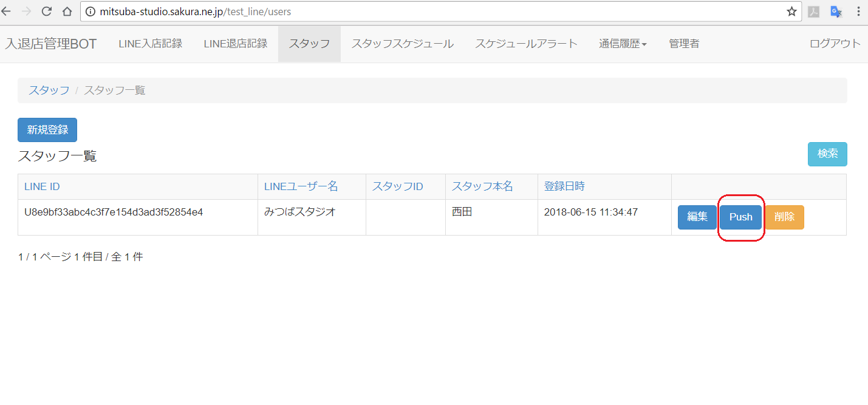Open the LINE入店記録 nav item

point(150,44)
